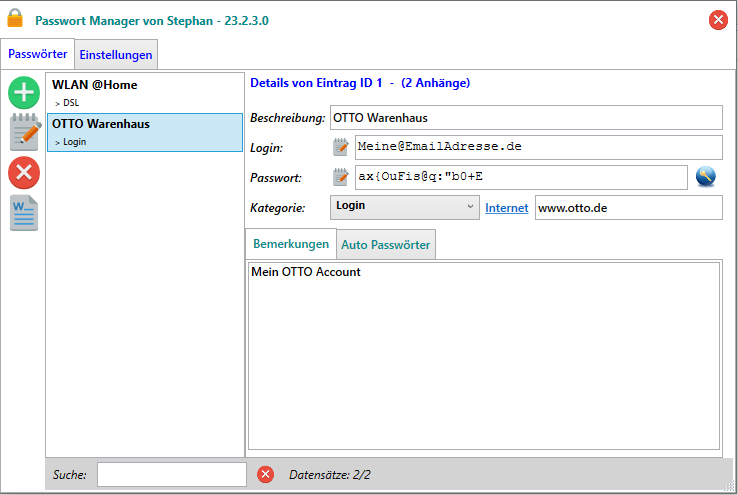Select the WLAN @Home entry in list
The width and height of the screenshot is (738, 495).
point(144,92)
